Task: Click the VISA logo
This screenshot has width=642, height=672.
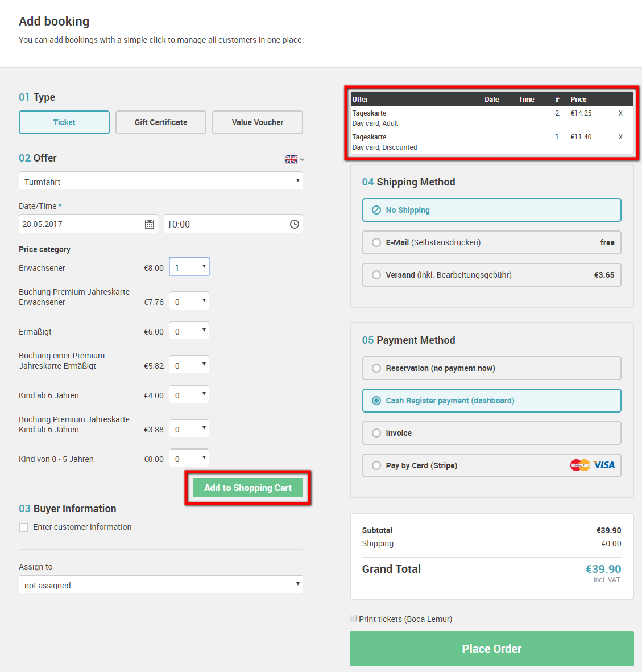Action: coord(604,465)
